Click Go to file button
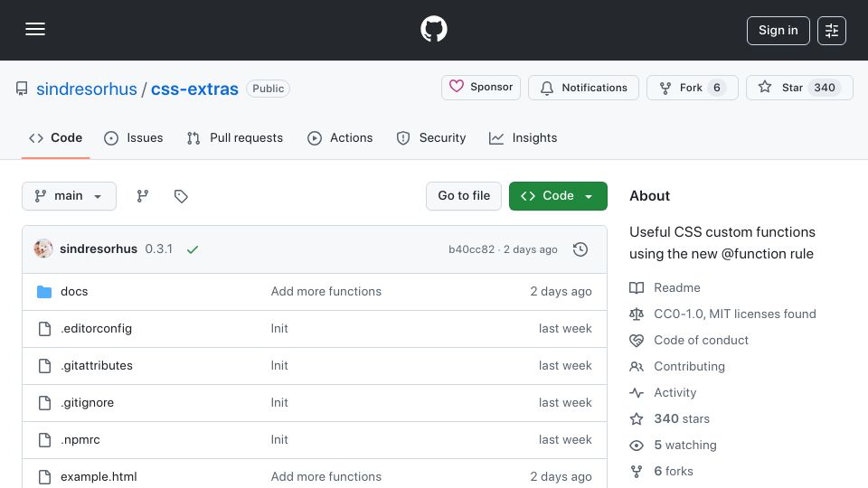The height and width of the screenshot is (488, 868). (x=464, y=196)
